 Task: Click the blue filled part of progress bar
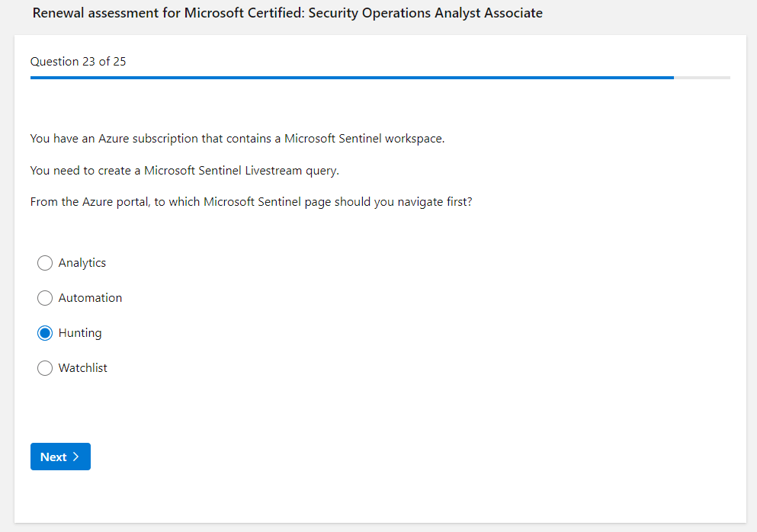pyautogui.click(x=351, y=78)
